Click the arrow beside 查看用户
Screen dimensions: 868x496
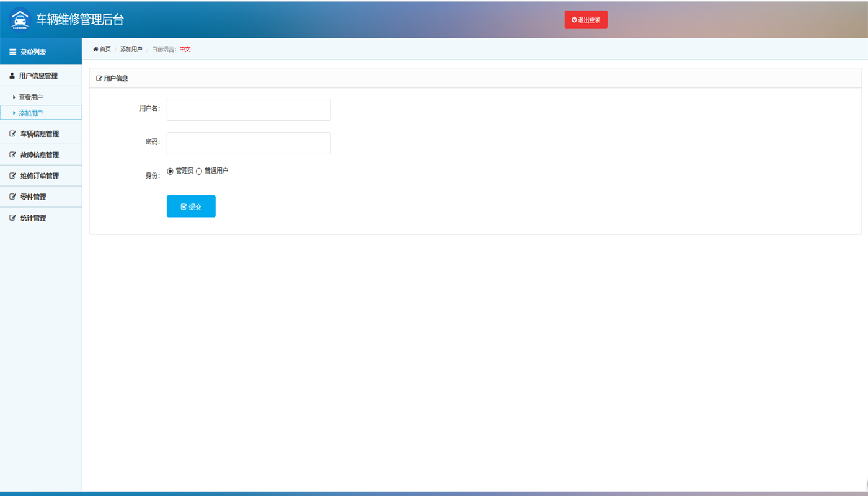[14, 97]
